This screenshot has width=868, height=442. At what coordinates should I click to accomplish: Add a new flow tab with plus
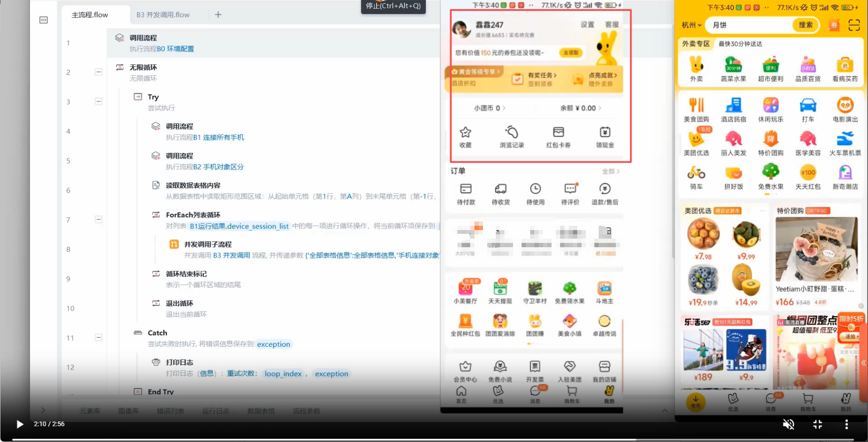point(218,15)
